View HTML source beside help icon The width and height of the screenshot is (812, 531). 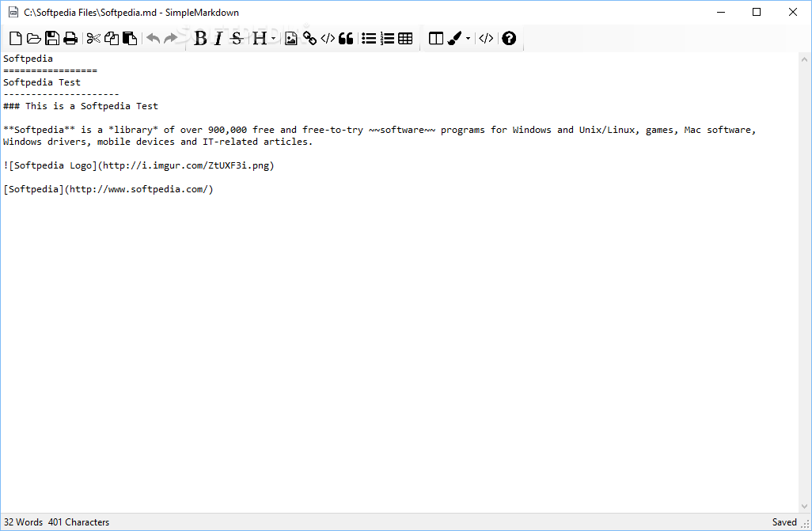tap(486, 38)
